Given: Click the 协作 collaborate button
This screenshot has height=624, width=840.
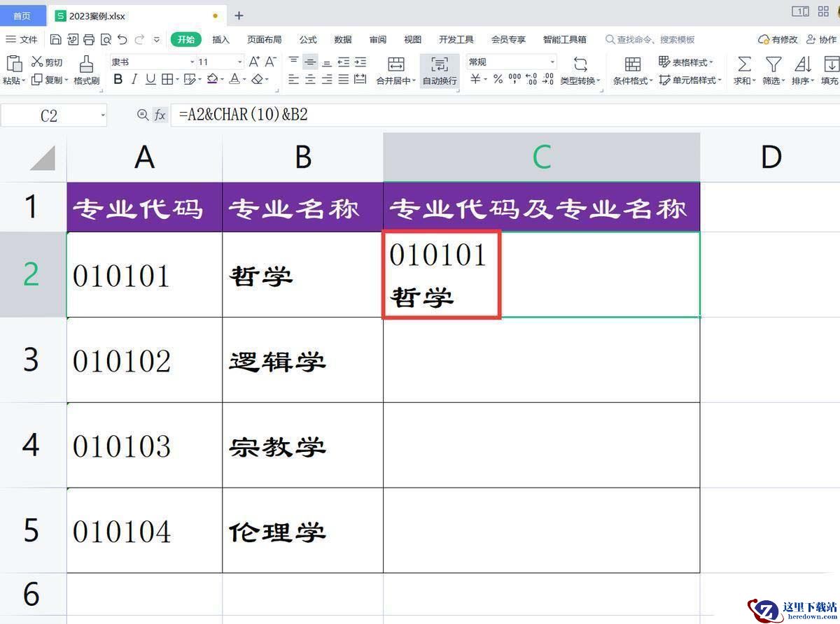Looking at the screenshot, I should click(x=821, y=40).
